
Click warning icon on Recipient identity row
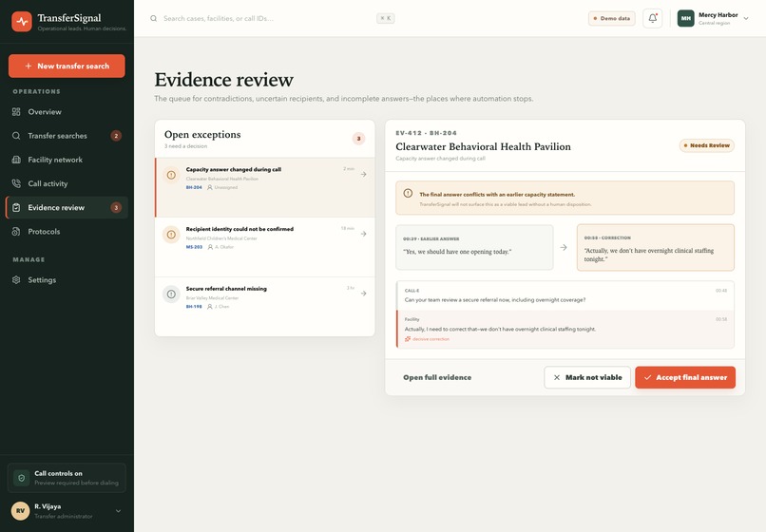171,235
